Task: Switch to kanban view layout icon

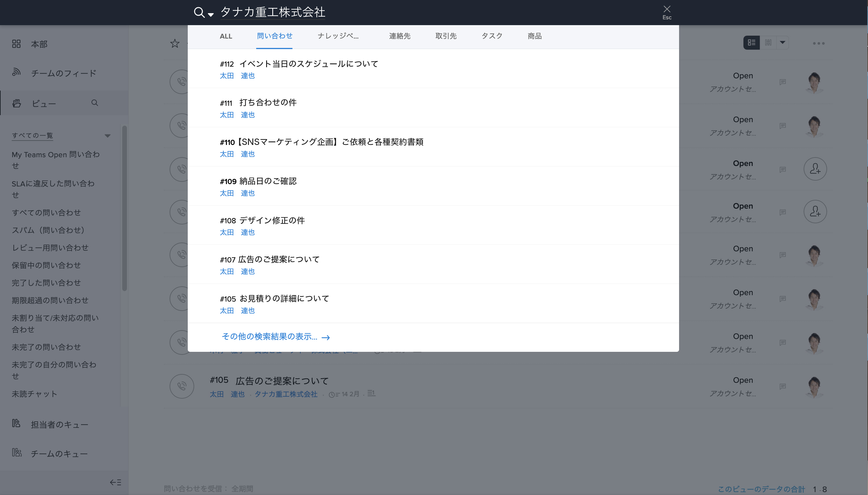Action: pyautogui.click(x=768, y=42)
